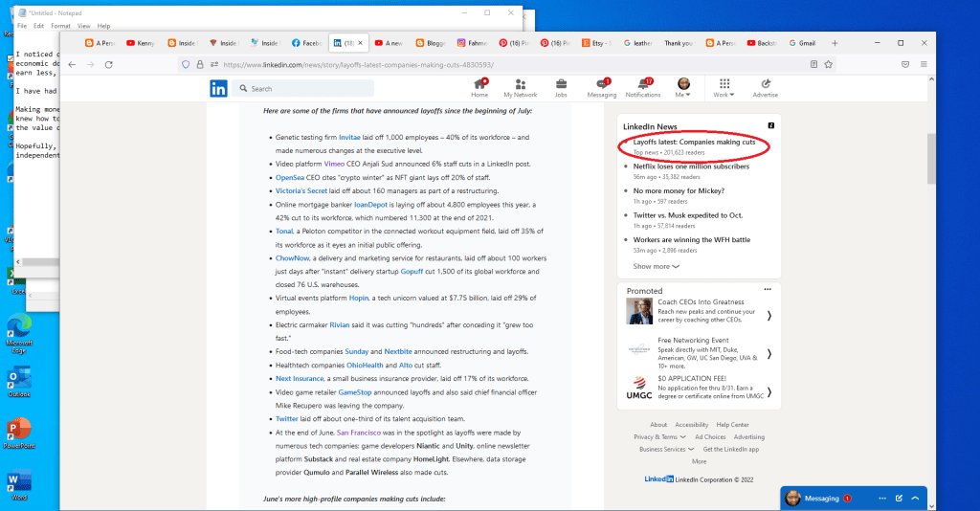The width and height of the screenshot is (980, 511).
Task: Expand Show more in LinkedIn News
Action: point(656,266)
